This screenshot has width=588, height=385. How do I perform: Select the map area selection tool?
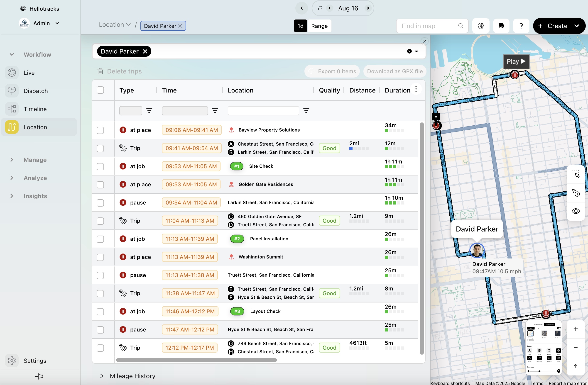pos(575,174)
